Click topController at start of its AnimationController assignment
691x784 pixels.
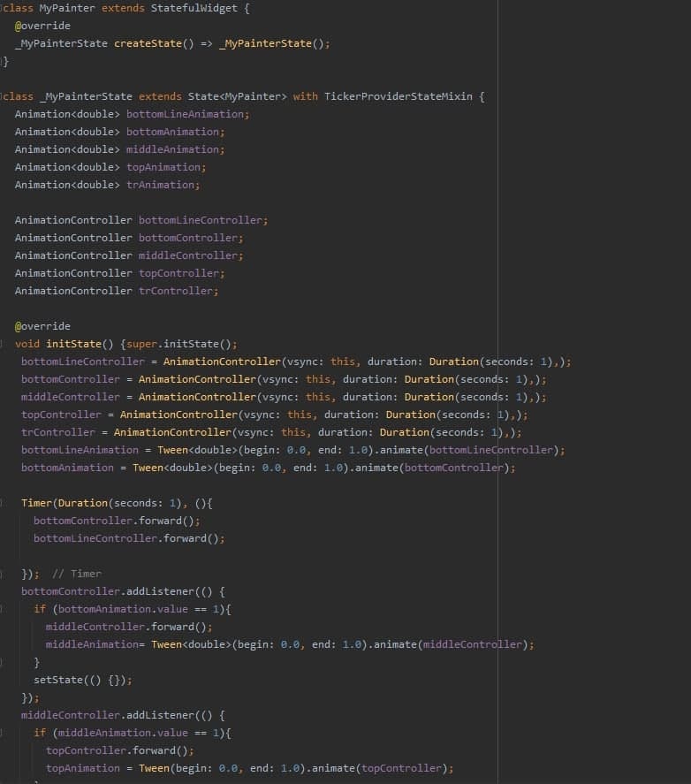point(61,415)
